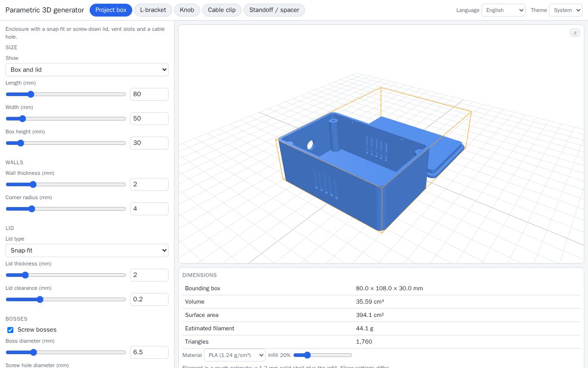Switch to the Knob generator tab
Screen dimensions: 588x368
coord(187,10)
